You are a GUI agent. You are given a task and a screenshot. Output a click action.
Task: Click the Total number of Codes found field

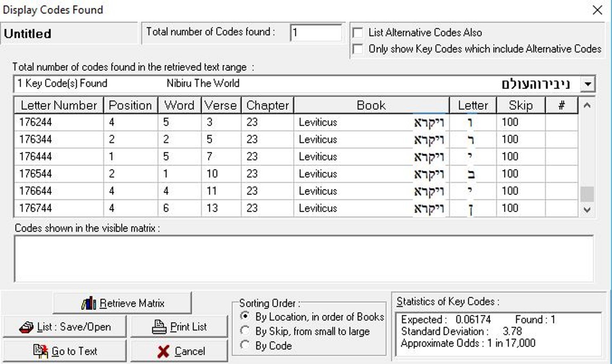click(316, 32)
